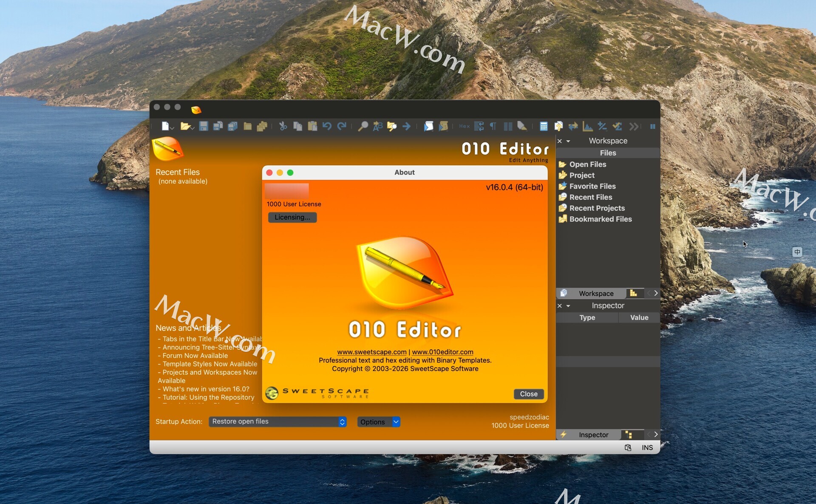Click the Run Script toolbar icon

point(428,126)
